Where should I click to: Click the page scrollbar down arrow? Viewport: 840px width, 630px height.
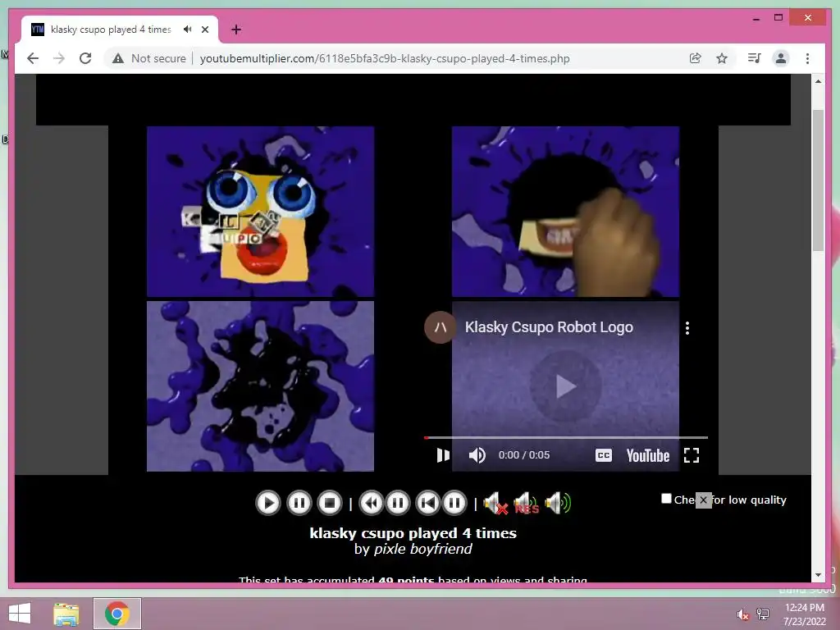(x=818, y=575)
